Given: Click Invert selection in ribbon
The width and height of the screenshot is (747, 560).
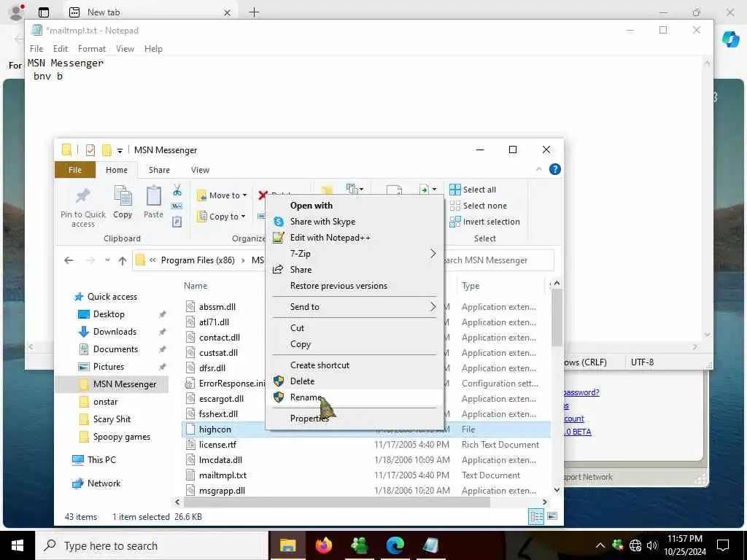Looking at the screenshot, I should [485, 222].
